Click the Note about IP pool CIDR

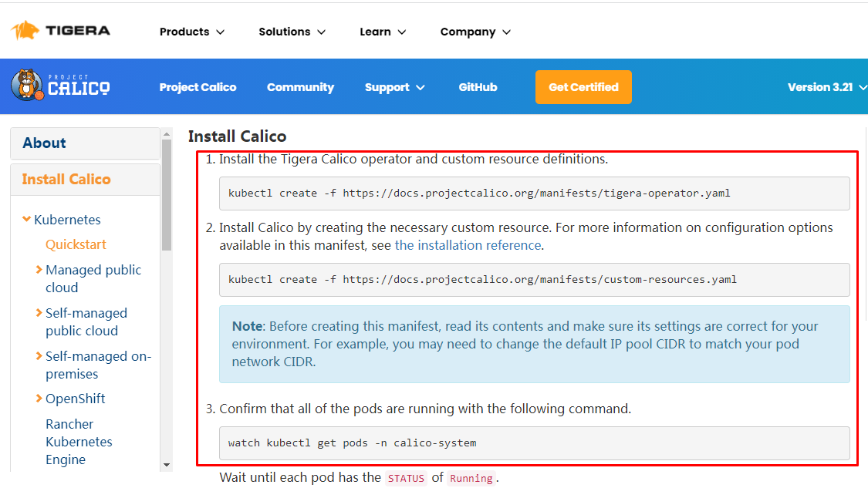(x=534, y=344)
